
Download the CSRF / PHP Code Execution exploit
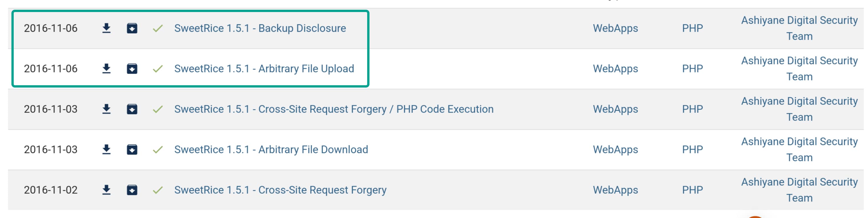[107, 109]
